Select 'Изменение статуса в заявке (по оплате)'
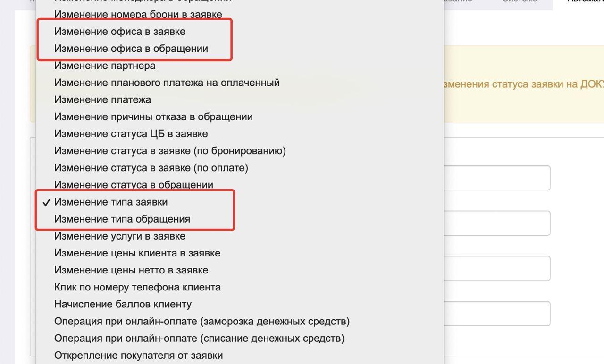This screenshot has height=364, width=604. click(x=151, y=168)
